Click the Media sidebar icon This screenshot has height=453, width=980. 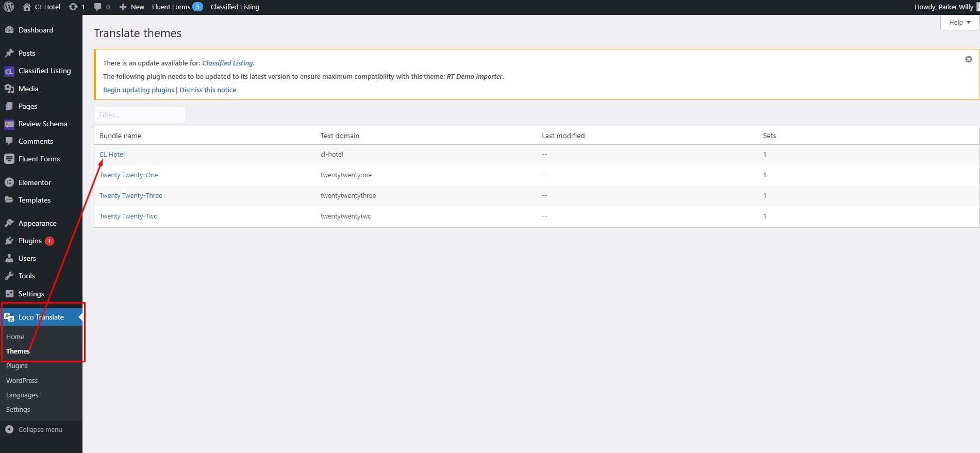click(9, 89)
